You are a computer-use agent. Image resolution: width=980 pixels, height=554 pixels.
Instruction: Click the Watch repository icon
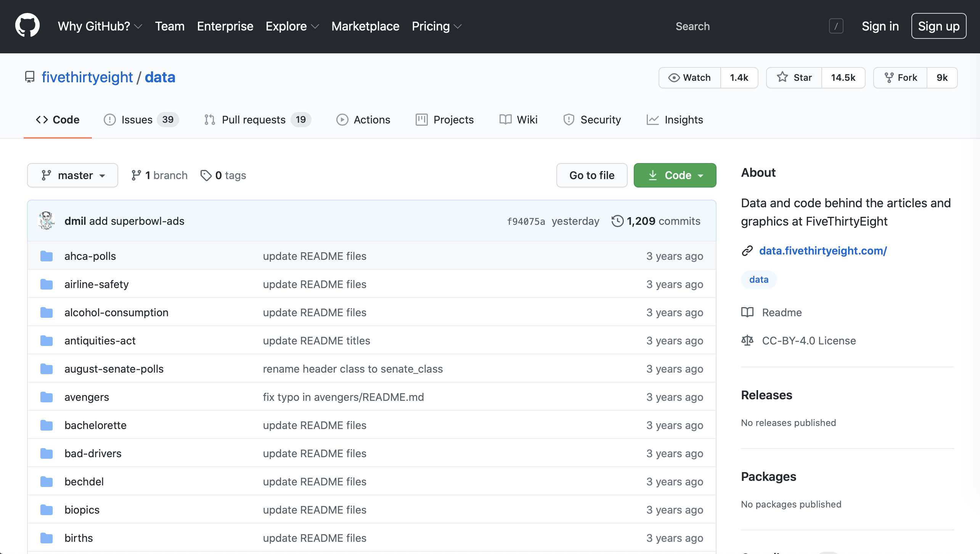[x=674, y=77]
